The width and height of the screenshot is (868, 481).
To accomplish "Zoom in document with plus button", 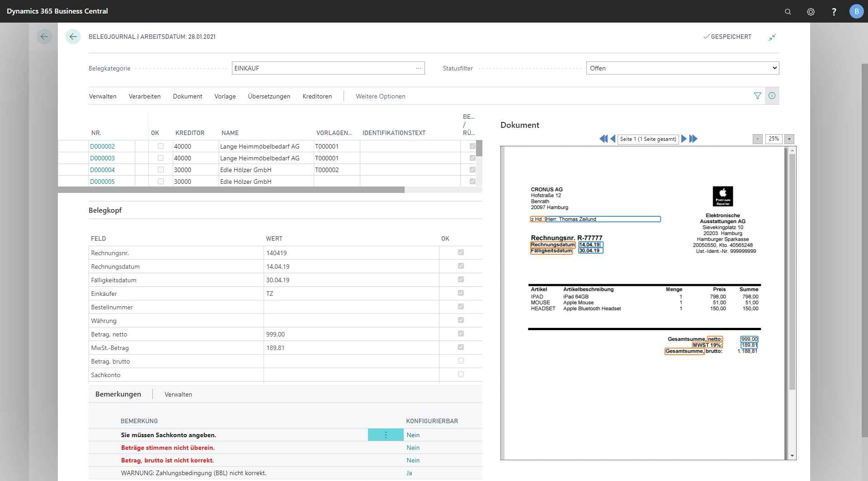I will tap(789, 139).
